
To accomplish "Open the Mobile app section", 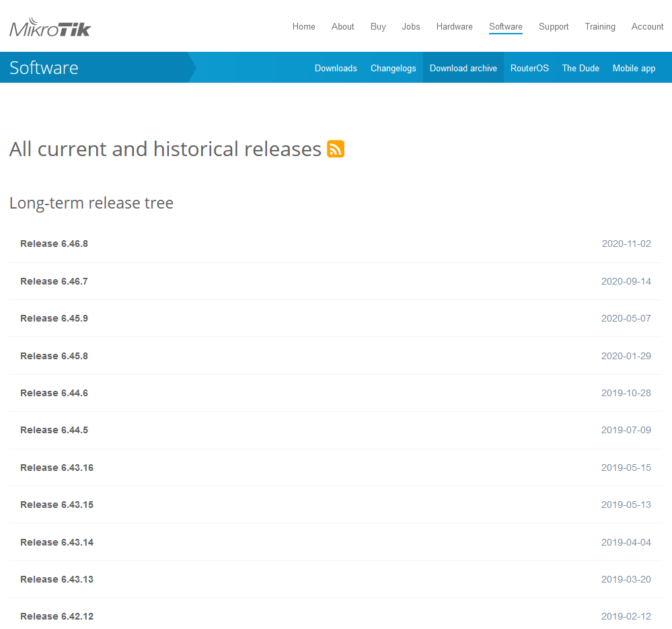I will point(633,68).
